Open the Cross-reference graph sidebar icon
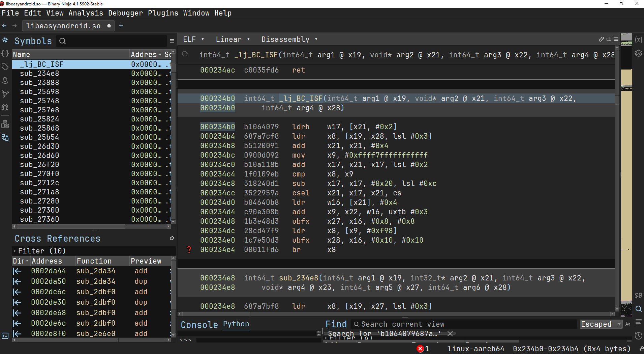Image resolution: width=644 pixels, height=354 pixels. (5, 94)
